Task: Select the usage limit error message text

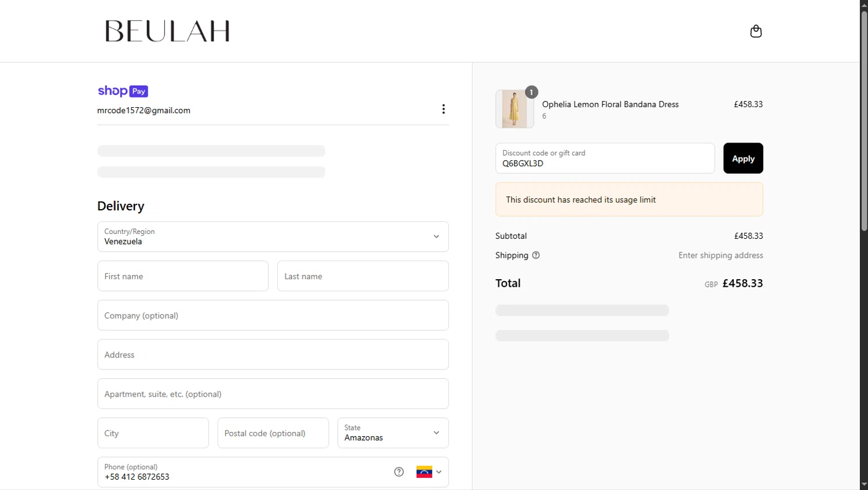Action: coord(580,200)
